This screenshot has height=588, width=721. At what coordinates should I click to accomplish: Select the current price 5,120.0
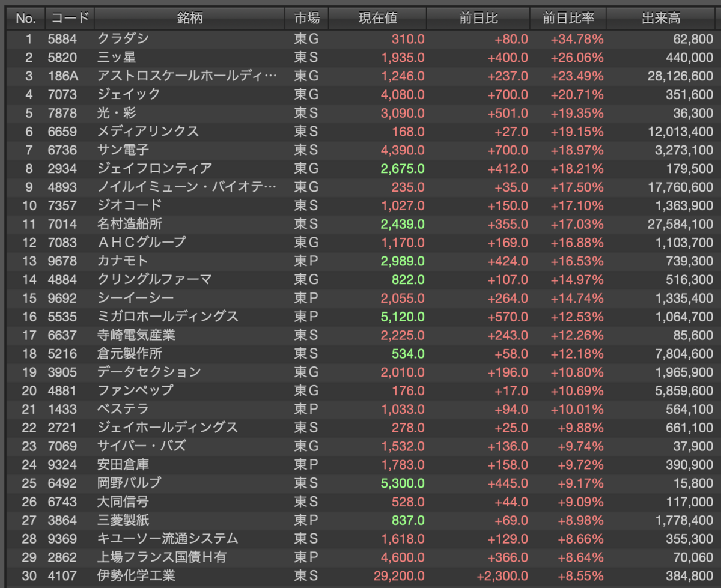click(403, 317)
